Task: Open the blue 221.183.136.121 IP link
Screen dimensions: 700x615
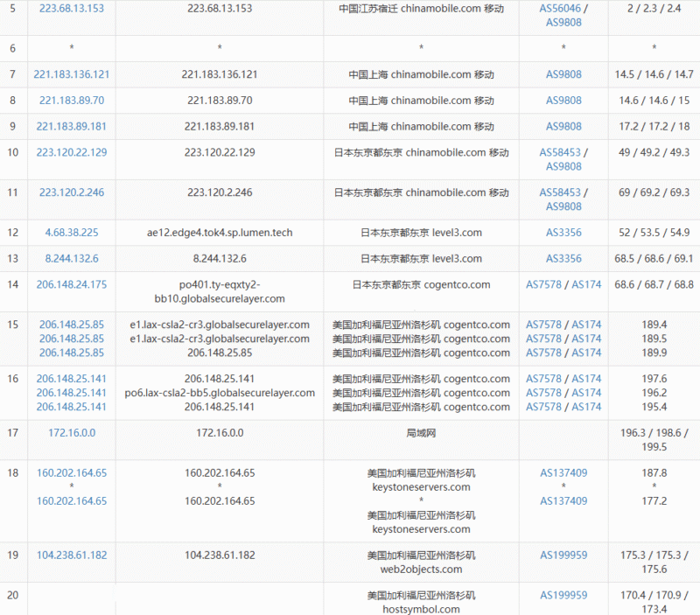Action: [x=72, y=74]
